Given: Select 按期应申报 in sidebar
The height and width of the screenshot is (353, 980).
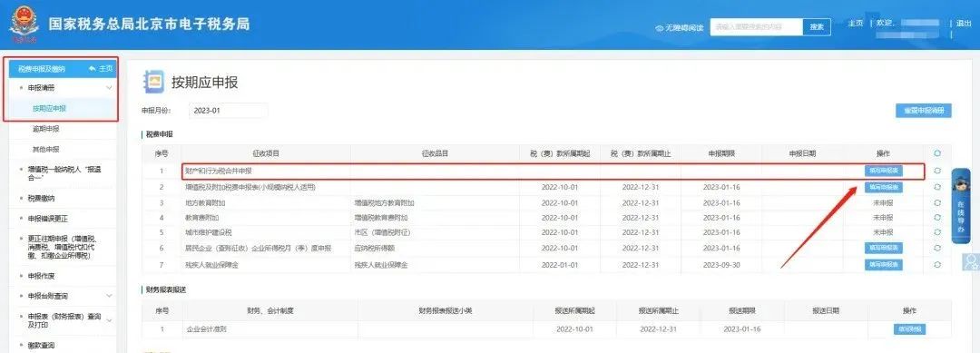Looking at the screenshot, I should 49,108.
